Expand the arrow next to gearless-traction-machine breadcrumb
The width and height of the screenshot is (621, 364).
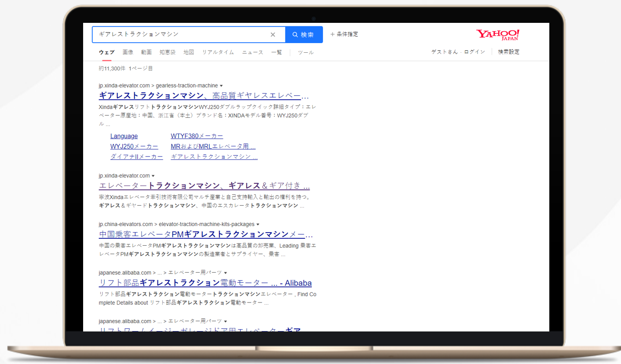coord(222,86)
